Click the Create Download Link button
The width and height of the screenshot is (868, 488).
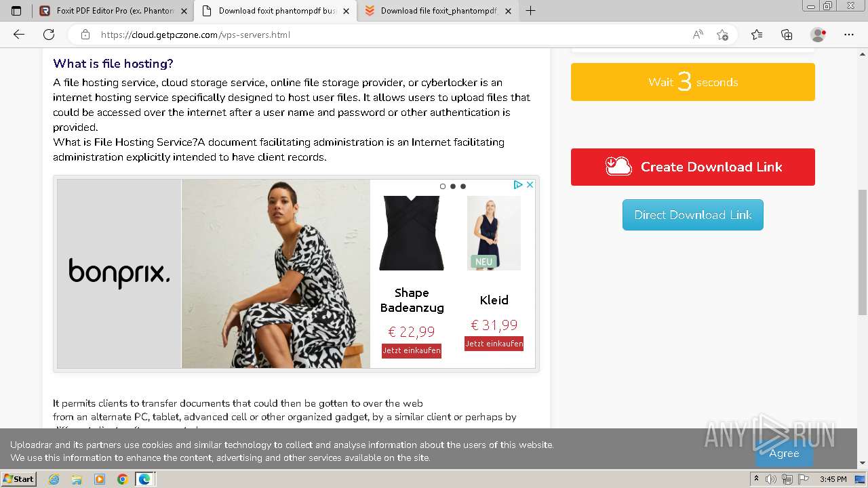[x=693, y=167]
